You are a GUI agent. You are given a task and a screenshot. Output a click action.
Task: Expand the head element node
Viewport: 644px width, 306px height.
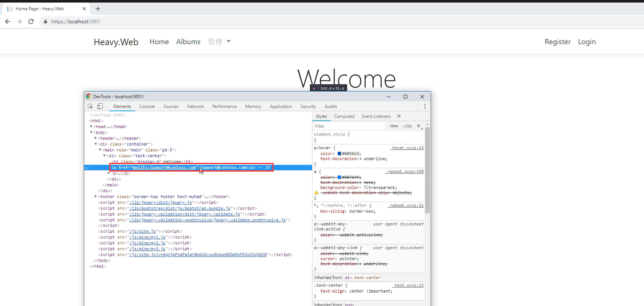92,126
